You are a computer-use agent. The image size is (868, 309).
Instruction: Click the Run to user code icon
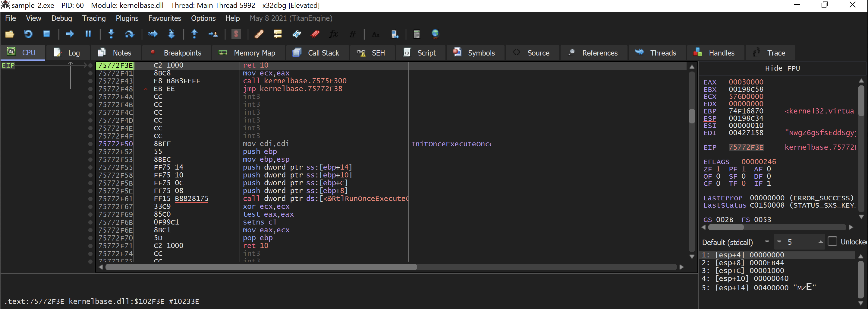point(213,34)
